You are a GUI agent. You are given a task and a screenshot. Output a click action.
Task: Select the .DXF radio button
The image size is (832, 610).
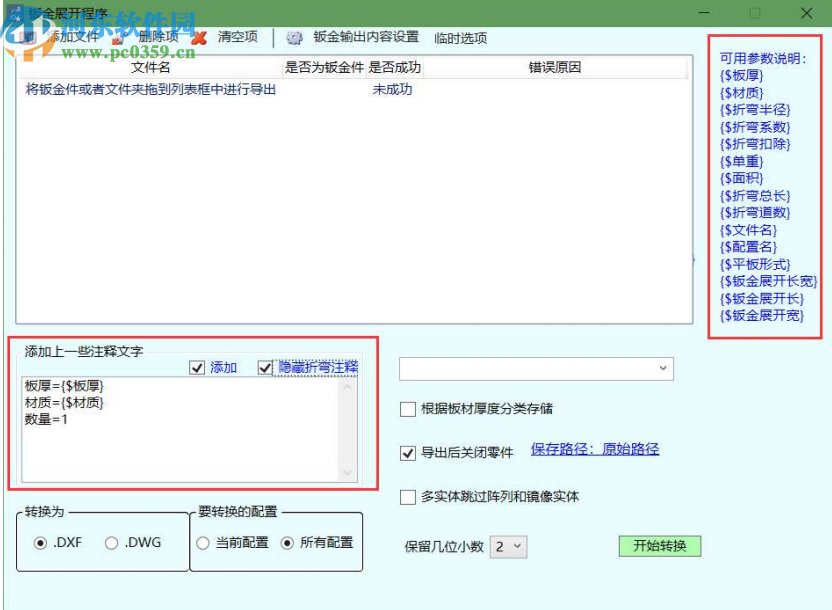tap(40, 543)
